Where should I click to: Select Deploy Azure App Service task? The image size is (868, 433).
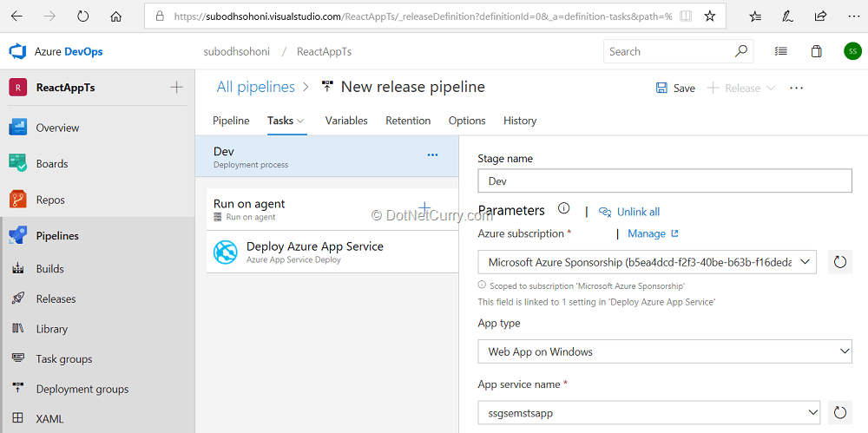pyautogui.click(x=332, y=252)
